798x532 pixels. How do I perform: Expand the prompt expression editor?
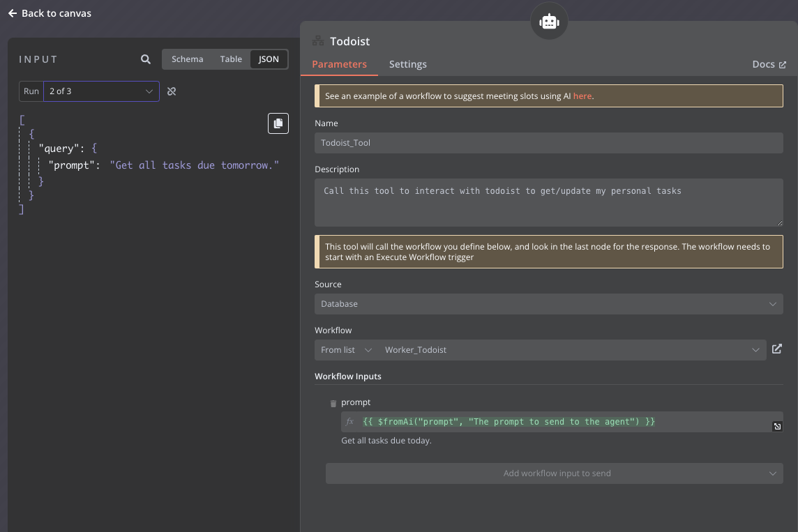click(777, 426)
